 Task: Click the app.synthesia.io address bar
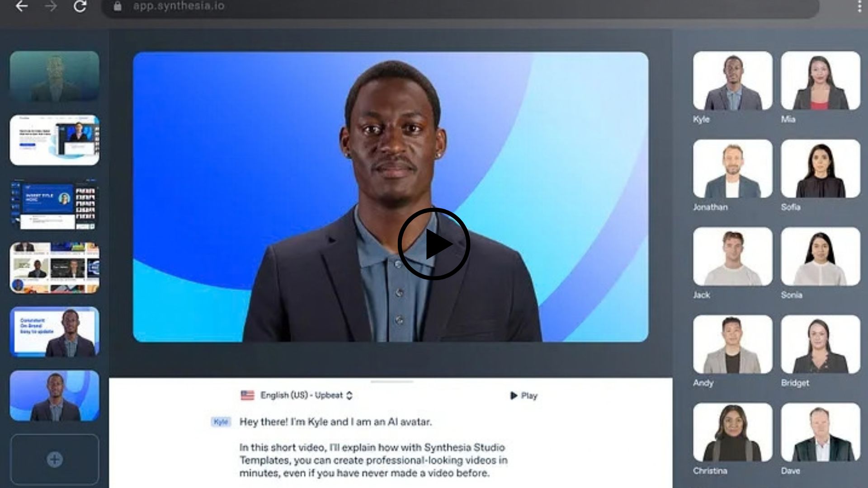click(x=461, y=6)
